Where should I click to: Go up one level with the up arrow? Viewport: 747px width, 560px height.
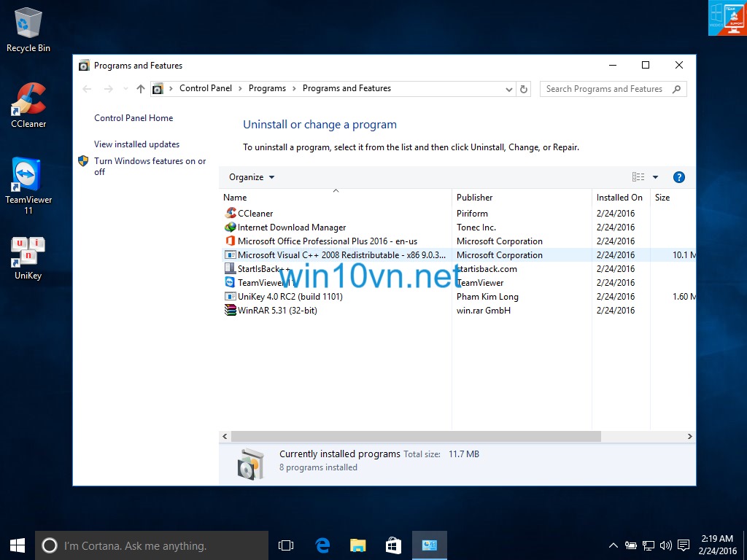coord(141,88)
